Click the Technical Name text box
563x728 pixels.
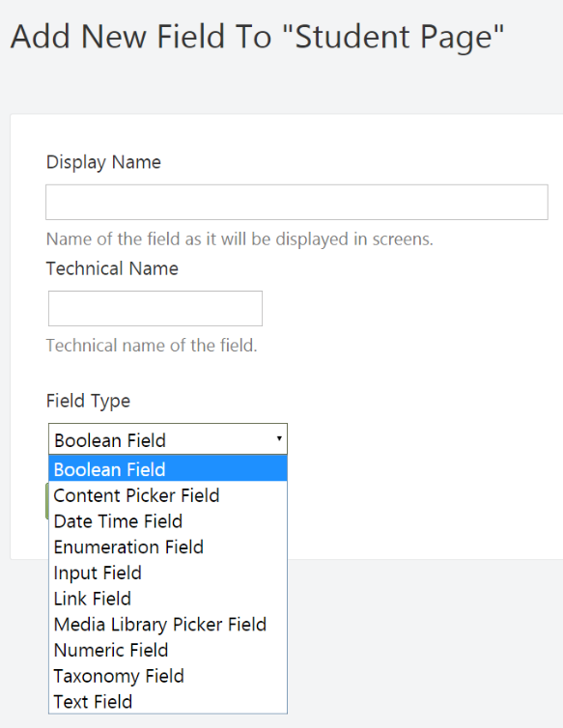coord(155,308)
